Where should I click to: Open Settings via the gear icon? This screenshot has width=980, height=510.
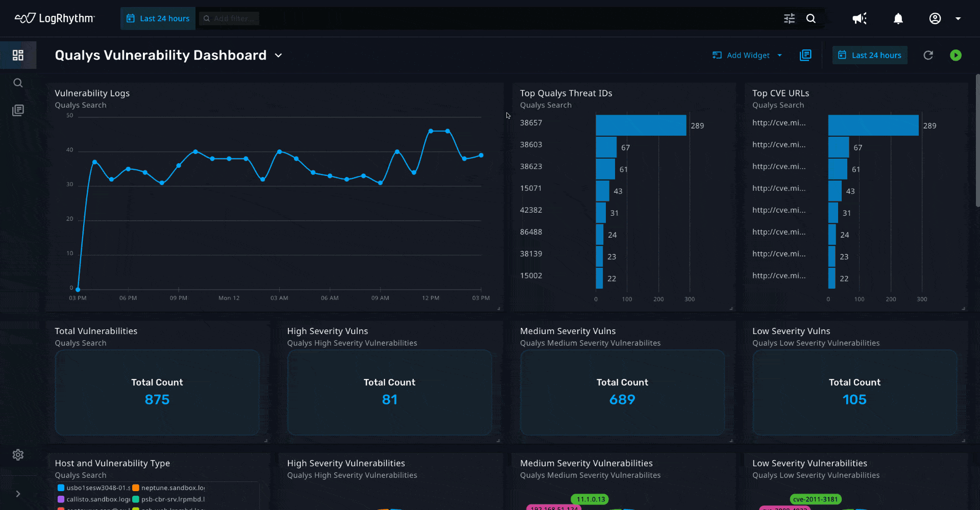click(18, 455)
